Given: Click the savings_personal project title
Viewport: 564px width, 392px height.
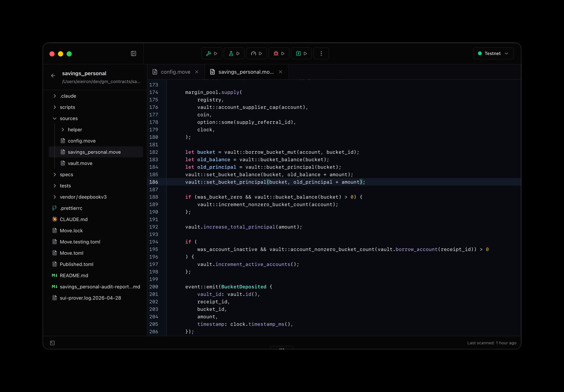Looking at the screenshot, I should click(x=84, y=73).
